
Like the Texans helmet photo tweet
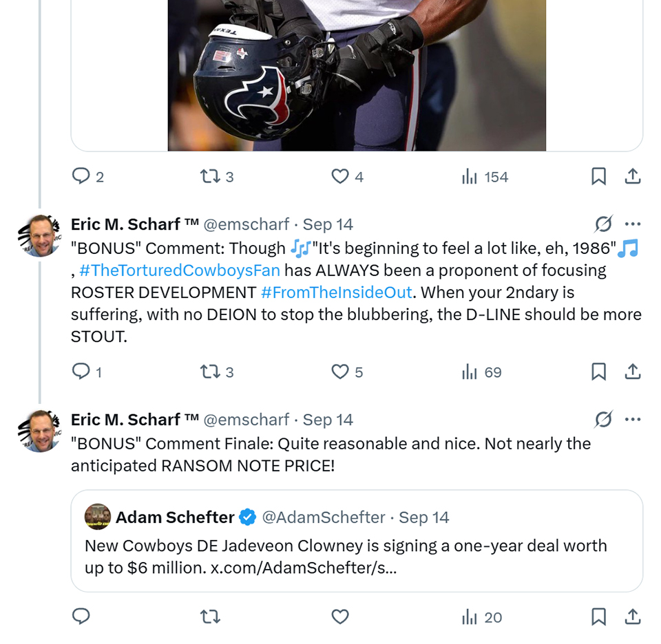340,177
